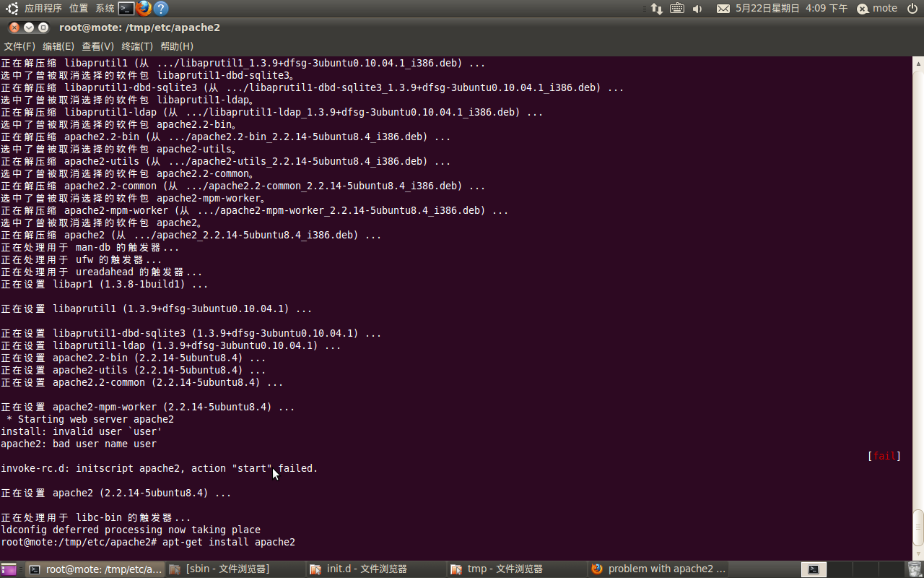
Task: Open the mote user status menu
Action: tap(877, 9)
